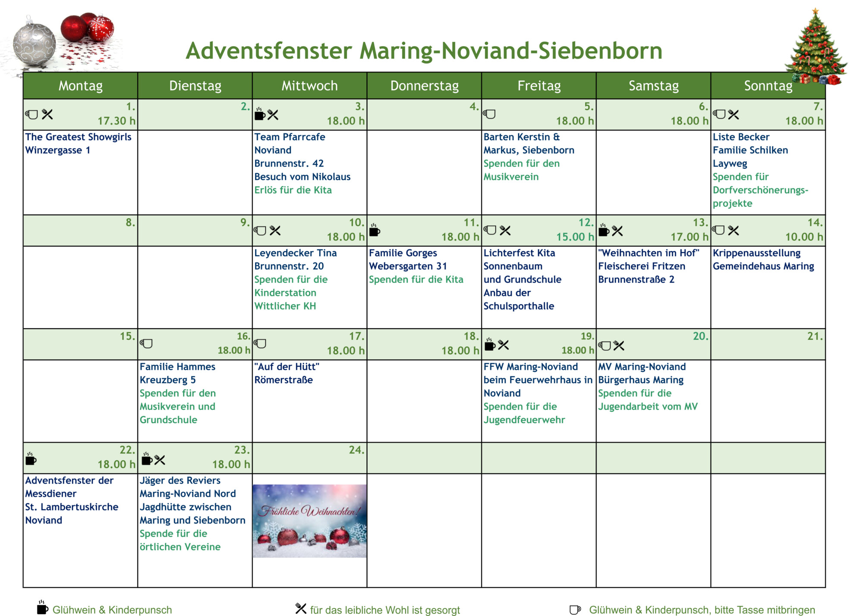Click the cutlery icon on December 13

(617, 231)
